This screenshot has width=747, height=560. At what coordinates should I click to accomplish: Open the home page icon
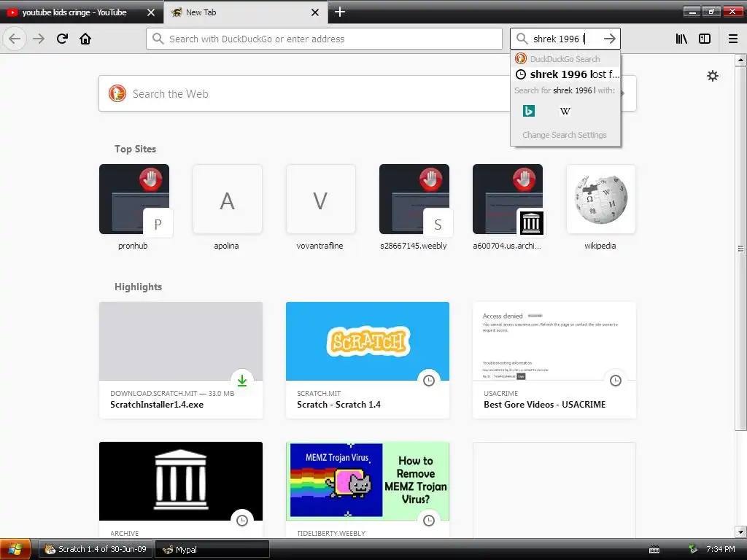(85, 39)
